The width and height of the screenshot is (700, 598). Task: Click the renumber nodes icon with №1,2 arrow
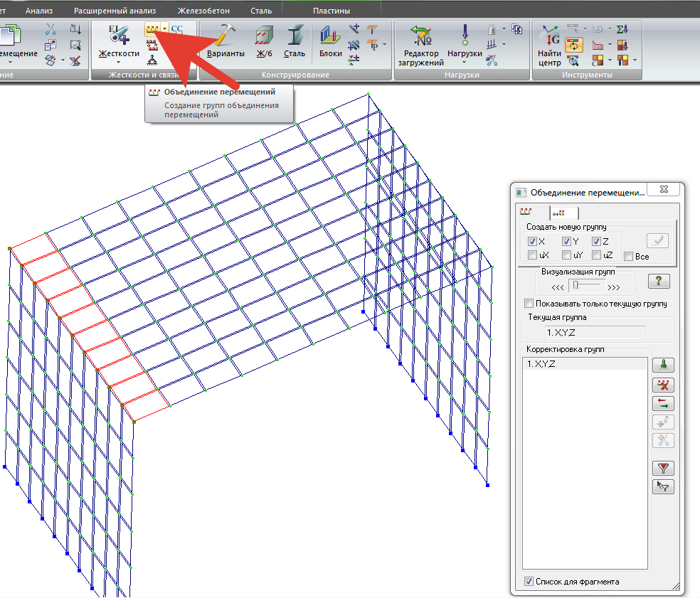[x=75, y=29]
